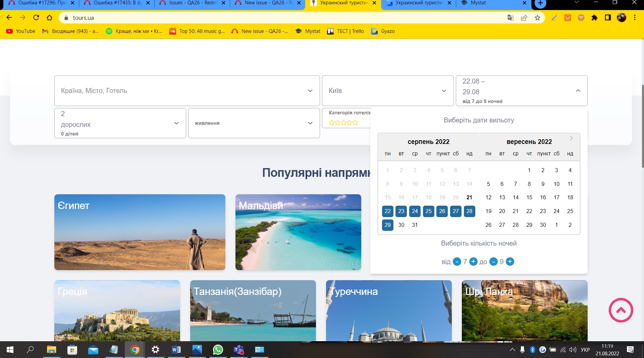
Task: Open the Краще, ніж ми bookmark
Action: (x=134, y=31)
